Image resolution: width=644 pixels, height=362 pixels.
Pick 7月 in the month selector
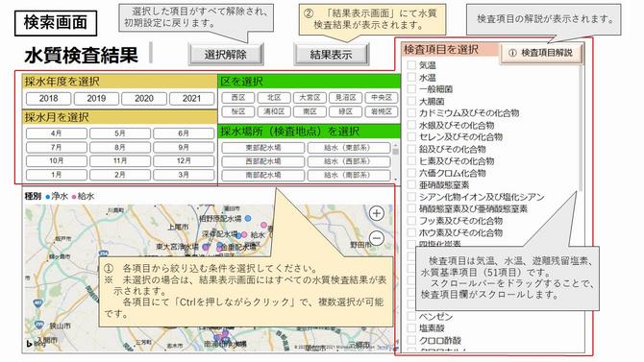(57, 147)
